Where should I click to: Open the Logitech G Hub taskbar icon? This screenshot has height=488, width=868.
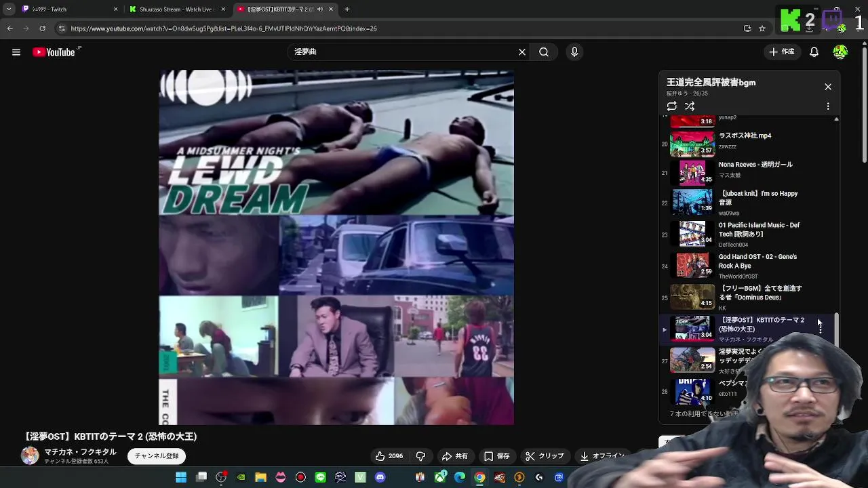click(x=539, y=477)
